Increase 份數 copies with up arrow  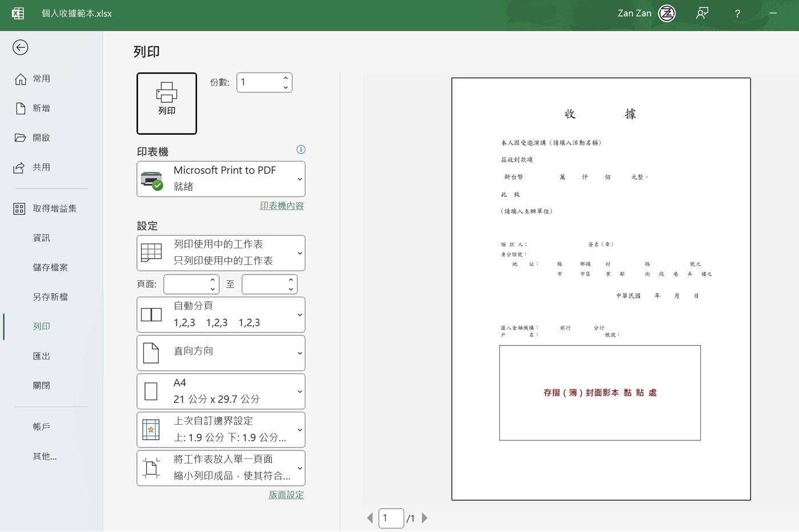285,78
